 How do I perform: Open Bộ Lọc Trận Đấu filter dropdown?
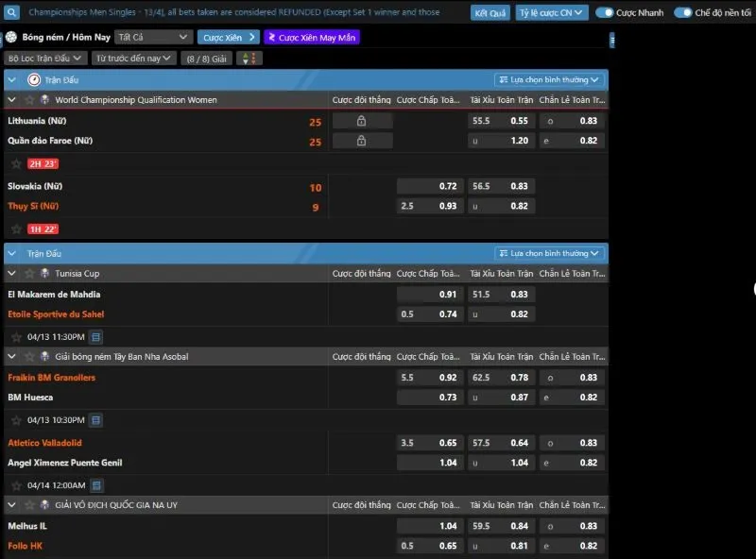(45, 59)
